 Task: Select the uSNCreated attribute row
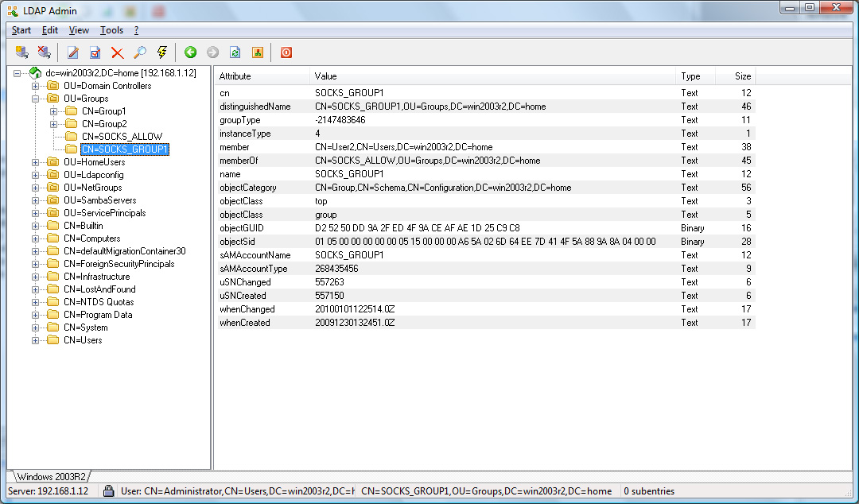point(485,295)
